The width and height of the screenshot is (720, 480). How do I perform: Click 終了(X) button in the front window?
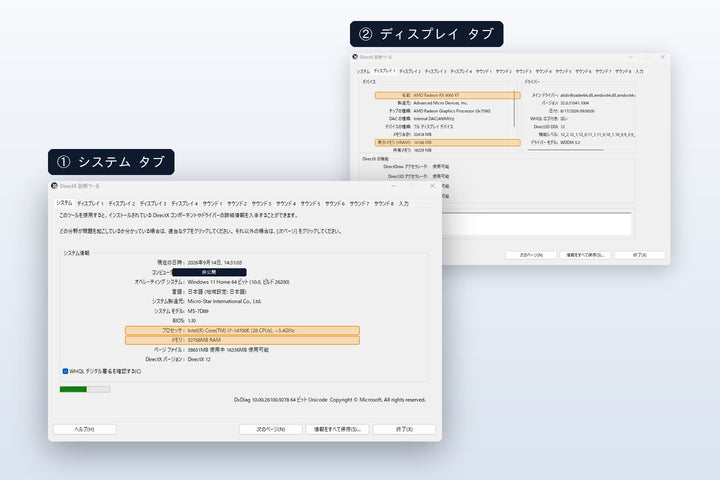tap(404, 429)
